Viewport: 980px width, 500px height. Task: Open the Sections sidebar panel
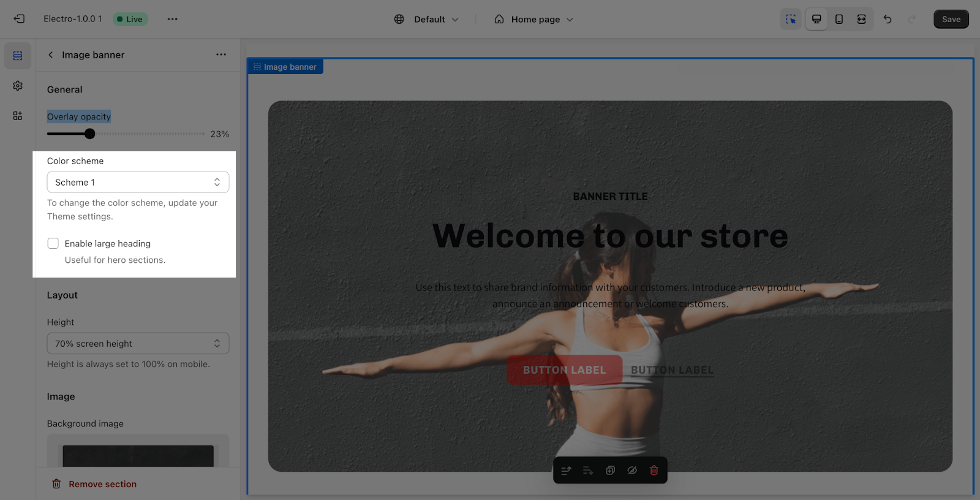pos(18,56)
